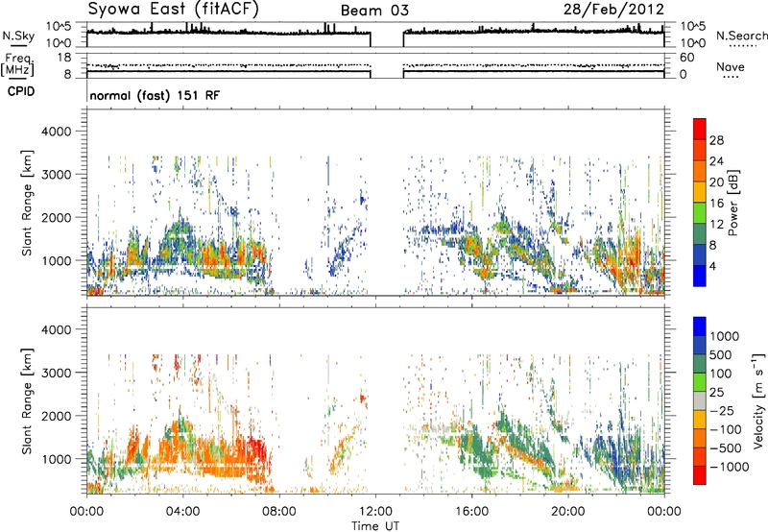Click the '60' Nave axis tick
This screenshot has width=768, height=532.
point(686,58)
